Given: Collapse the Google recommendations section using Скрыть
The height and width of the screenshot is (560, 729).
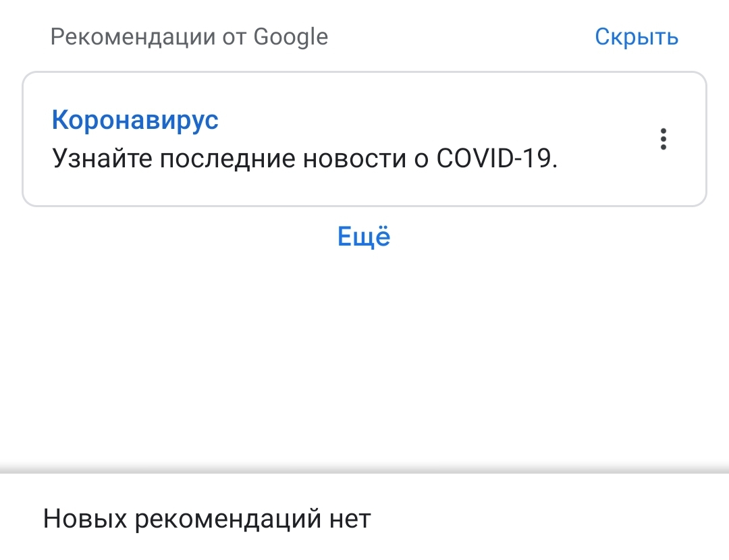Looking at the screenshot, I should 637,36.
